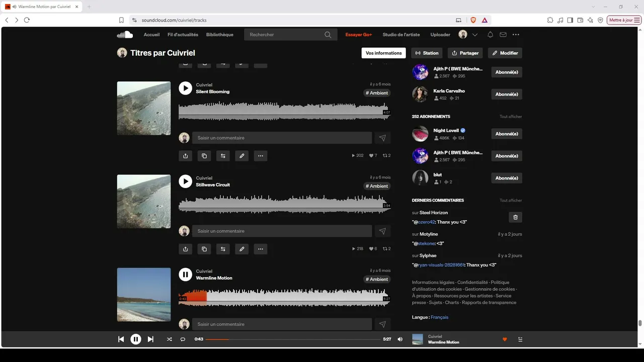Image resolution: width=644 pixels, height=362 pixels.
Task: Show all abonnements via Tout afficher
Action: tap(511, 117)
